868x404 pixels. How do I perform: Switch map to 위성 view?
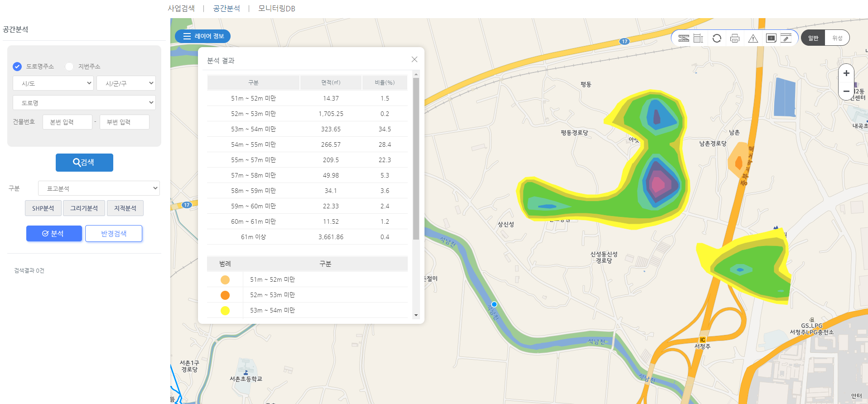click(837, 38)
